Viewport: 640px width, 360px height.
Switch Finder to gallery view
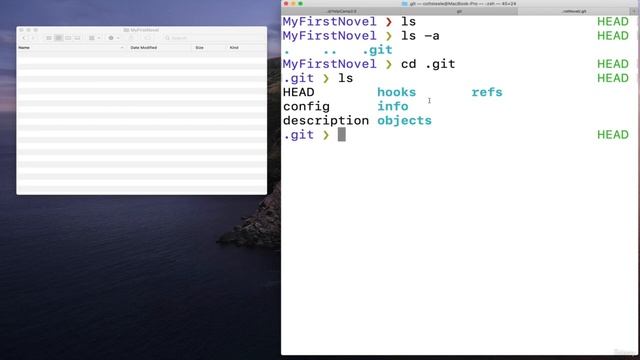77,38
